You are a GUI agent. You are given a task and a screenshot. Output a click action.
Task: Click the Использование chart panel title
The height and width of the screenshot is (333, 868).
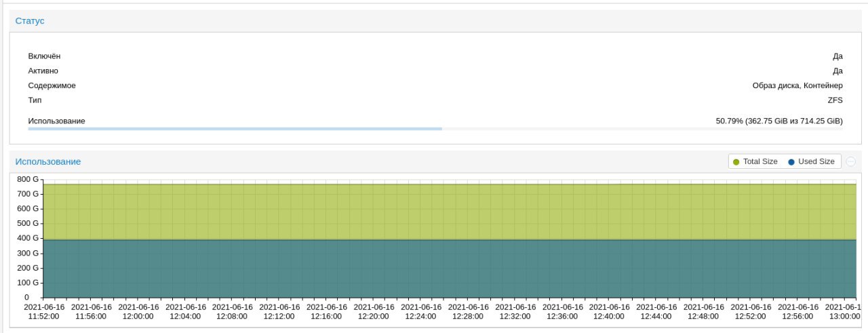coord(48,161)
